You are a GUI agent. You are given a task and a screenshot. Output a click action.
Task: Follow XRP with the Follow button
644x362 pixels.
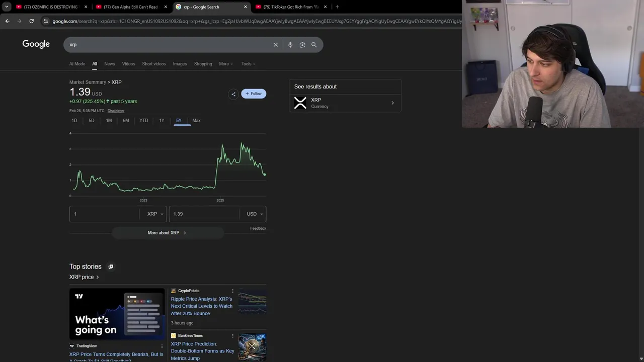254,94
